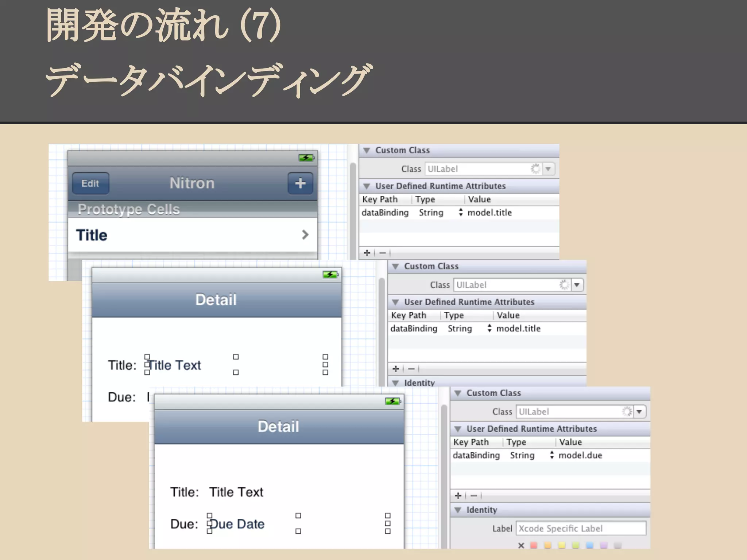Choose the blue label color swatch

click(589, 545)
